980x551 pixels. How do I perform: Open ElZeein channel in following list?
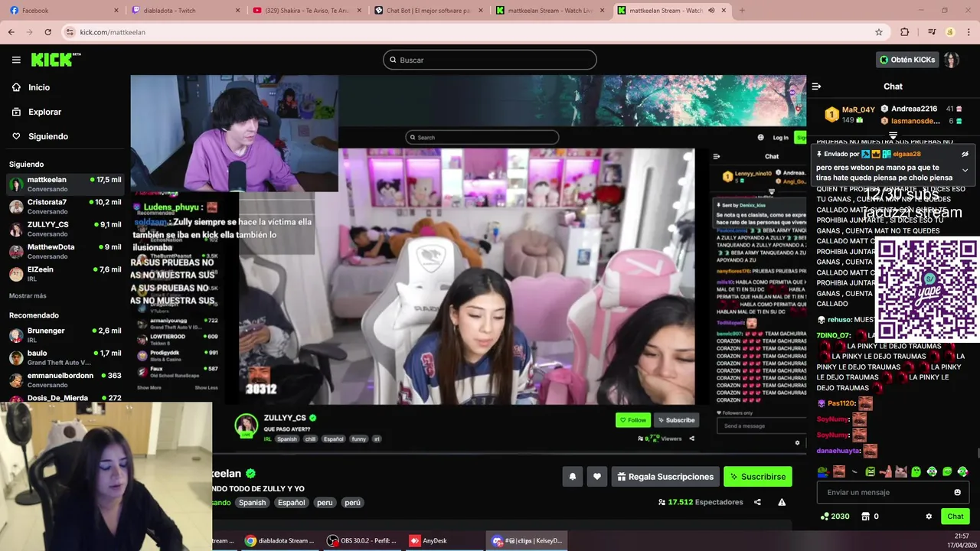point(65,273)
